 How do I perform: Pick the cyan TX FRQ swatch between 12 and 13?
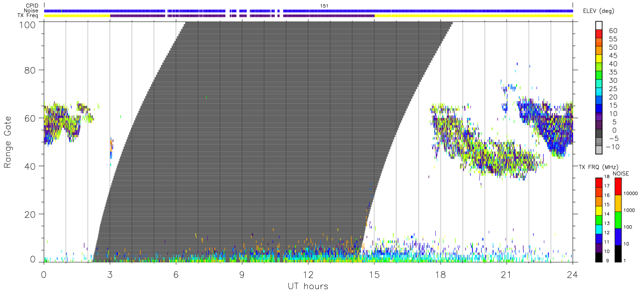[599, 229]
